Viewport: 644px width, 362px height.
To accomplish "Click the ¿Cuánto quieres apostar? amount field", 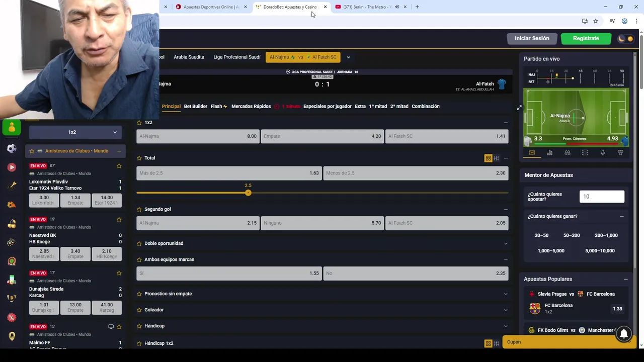I will point(602,197).
